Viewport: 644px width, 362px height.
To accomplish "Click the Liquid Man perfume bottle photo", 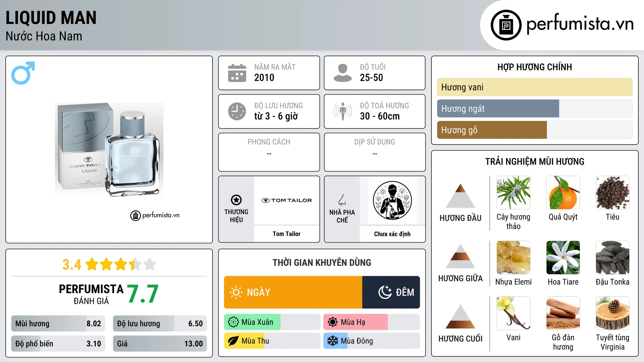I will [x=109, y=149].
